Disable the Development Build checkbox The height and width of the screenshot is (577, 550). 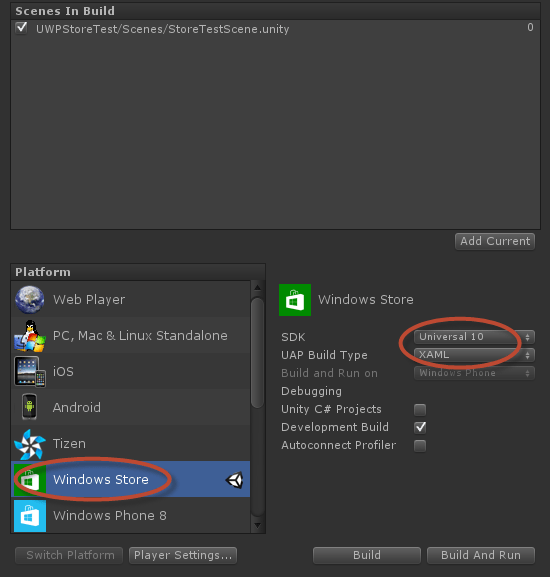[x=420, y=427]
